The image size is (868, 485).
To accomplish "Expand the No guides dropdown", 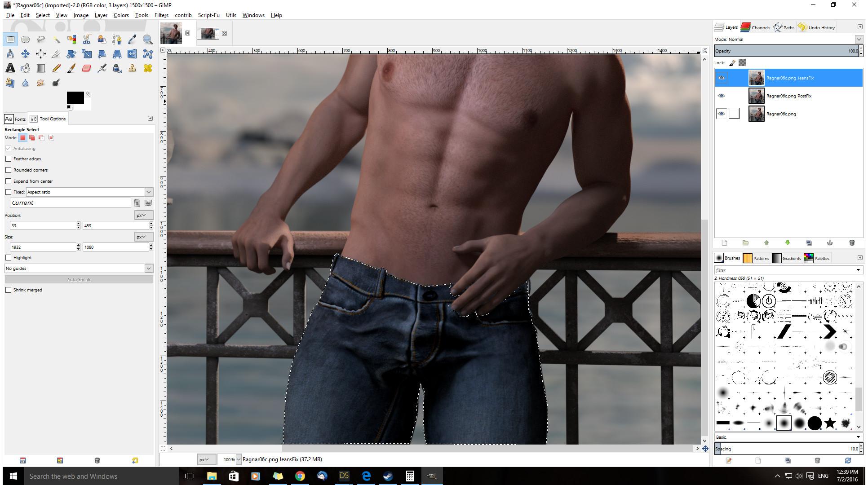I will pos(148,269).
